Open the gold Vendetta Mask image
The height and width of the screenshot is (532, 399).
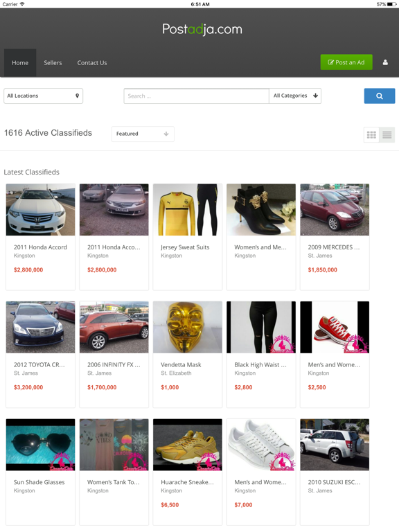point(188,327)
